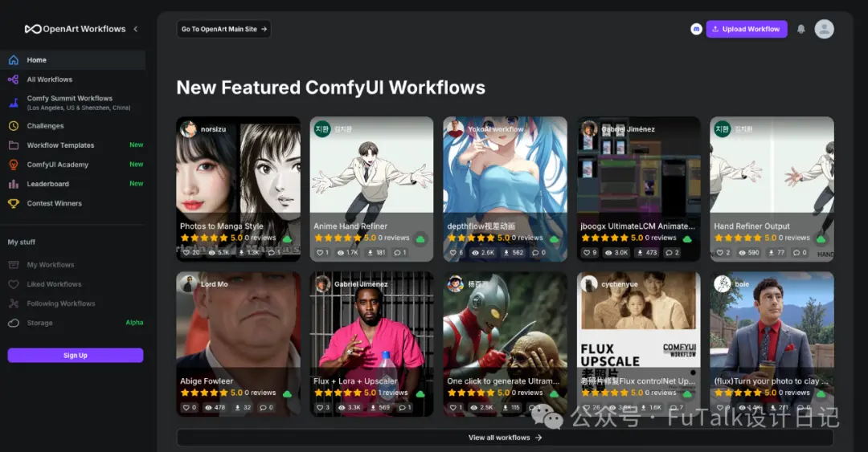Screen dimensions: 868x452
Task: Click the Contest Winners trophy icon
Action: 14,203
